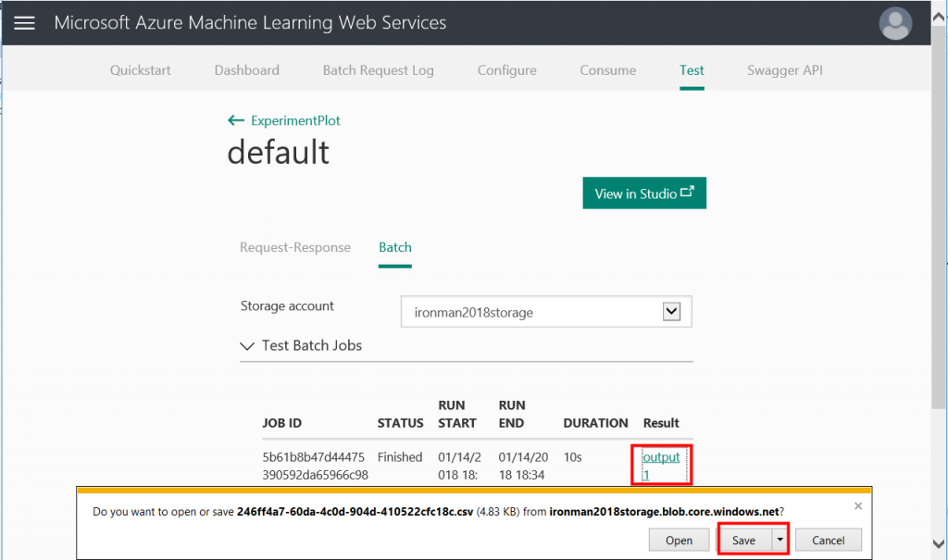948x560 pixels.
Task: Click Save in the download bar
Action: [x=743, y=540]
